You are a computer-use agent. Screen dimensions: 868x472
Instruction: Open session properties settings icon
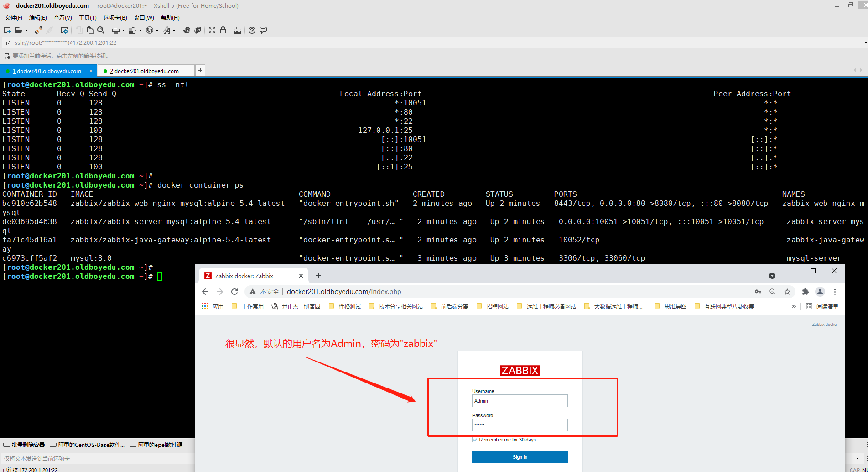tap(64, 30)
